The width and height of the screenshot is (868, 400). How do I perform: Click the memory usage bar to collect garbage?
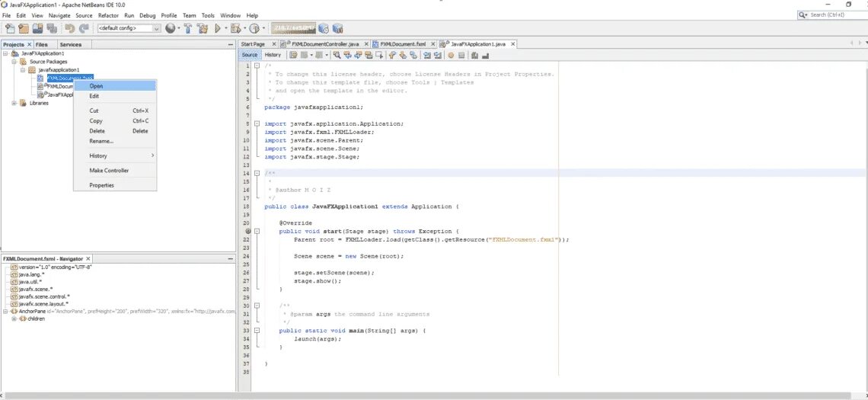293,27
